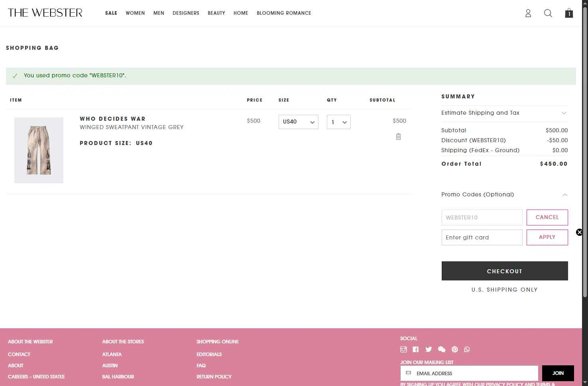The image size is (588, 386).
Task: Open the RETURN POLICY footer link
Action: [214, 376]
